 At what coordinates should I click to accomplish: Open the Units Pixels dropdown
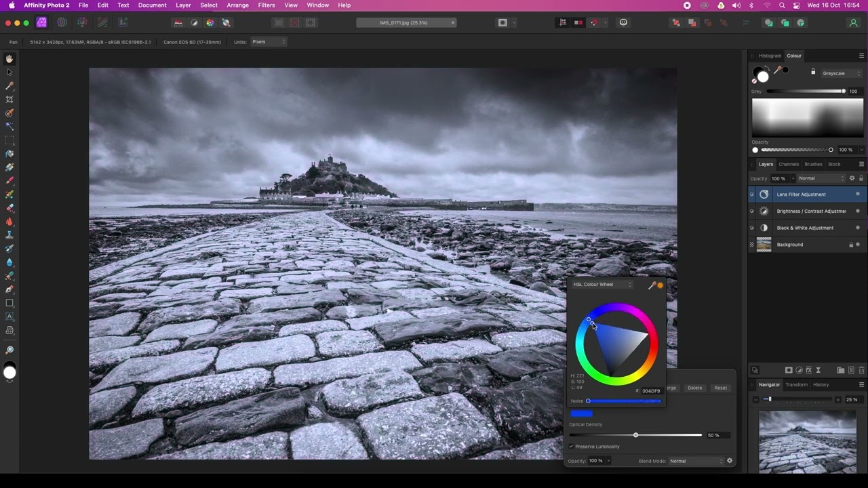[269, 42]
